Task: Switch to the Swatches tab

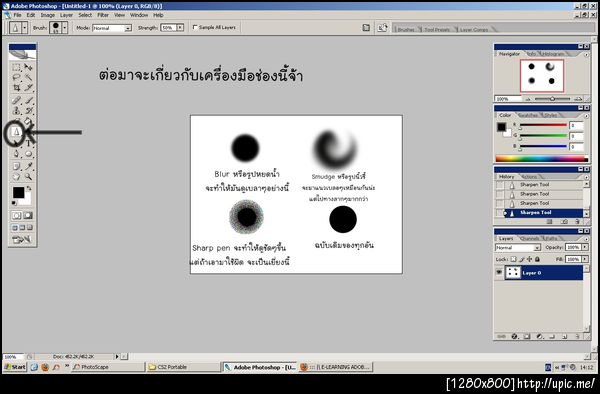Action: 528,115
